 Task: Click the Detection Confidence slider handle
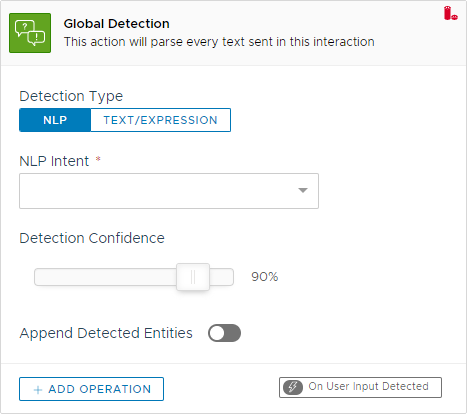click(x=193, y=277)
